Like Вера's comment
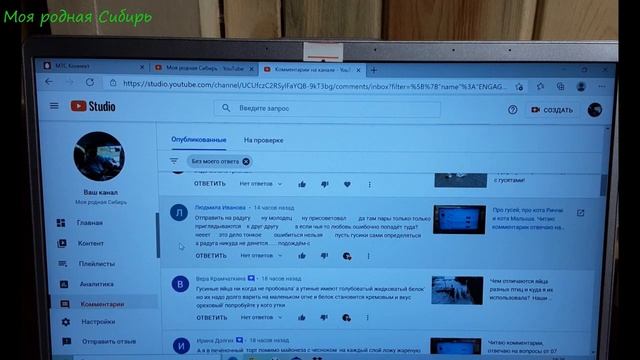Viewport: 640px width, 360px height. tap(302, 318)
